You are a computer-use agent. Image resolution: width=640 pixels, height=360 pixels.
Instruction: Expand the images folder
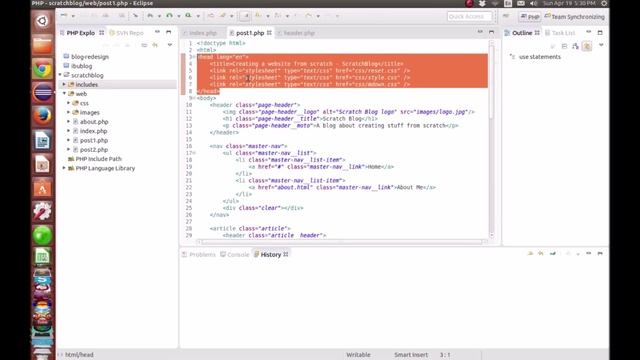click(x=69, y=112)
